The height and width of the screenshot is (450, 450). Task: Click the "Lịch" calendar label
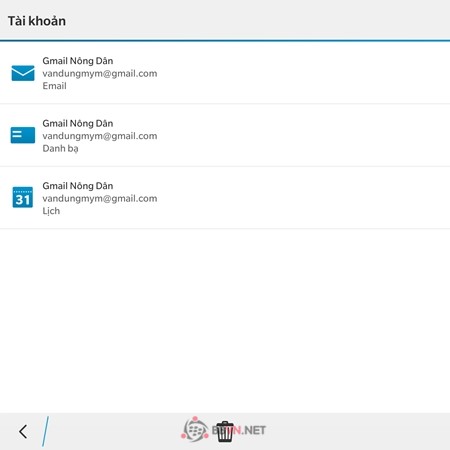pyautogui.click(x=51, y=211)
